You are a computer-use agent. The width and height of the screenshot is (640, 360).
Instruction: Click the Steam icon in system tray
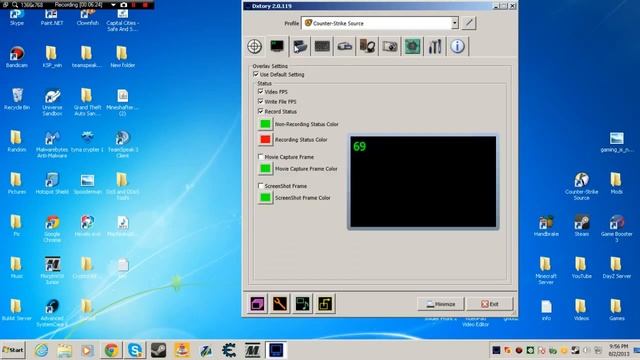[x=575, y=350]
